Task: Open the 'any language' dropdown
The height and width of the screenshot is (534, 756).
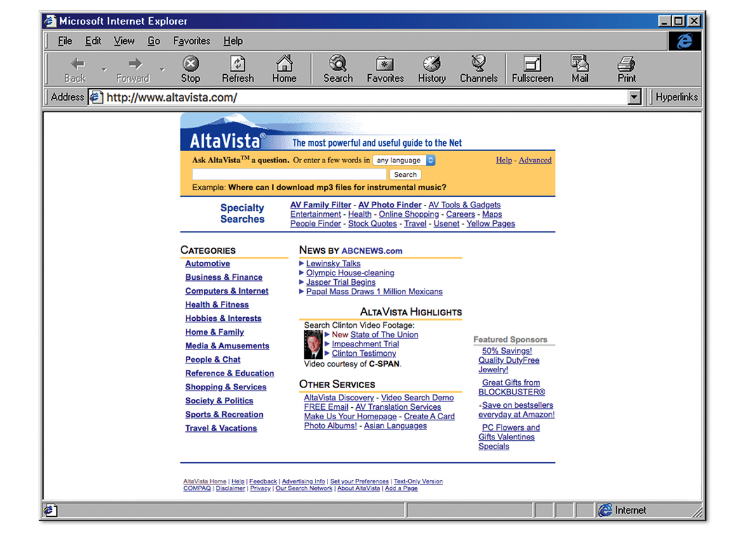Action: [x=404, y=160]
